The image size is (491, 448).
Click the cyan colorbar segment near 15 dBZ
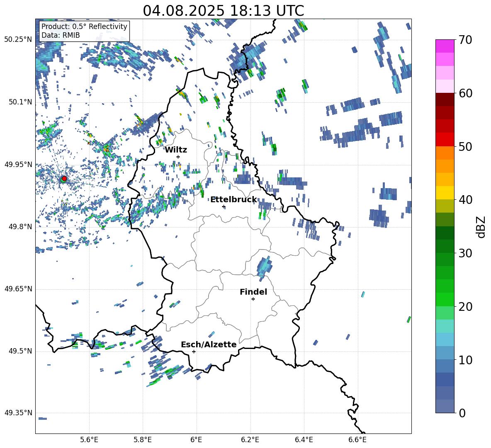(x=445, y=326)
